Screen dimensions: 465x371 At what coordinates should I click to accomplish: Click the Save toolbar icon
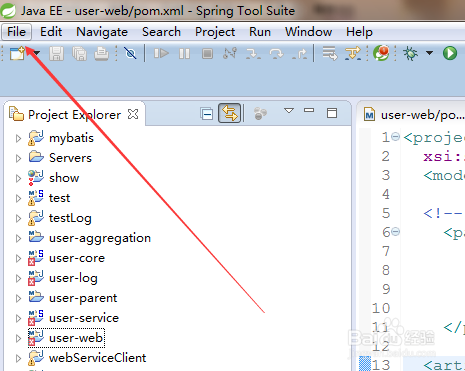pyautogui.click(x=56, y=53)
